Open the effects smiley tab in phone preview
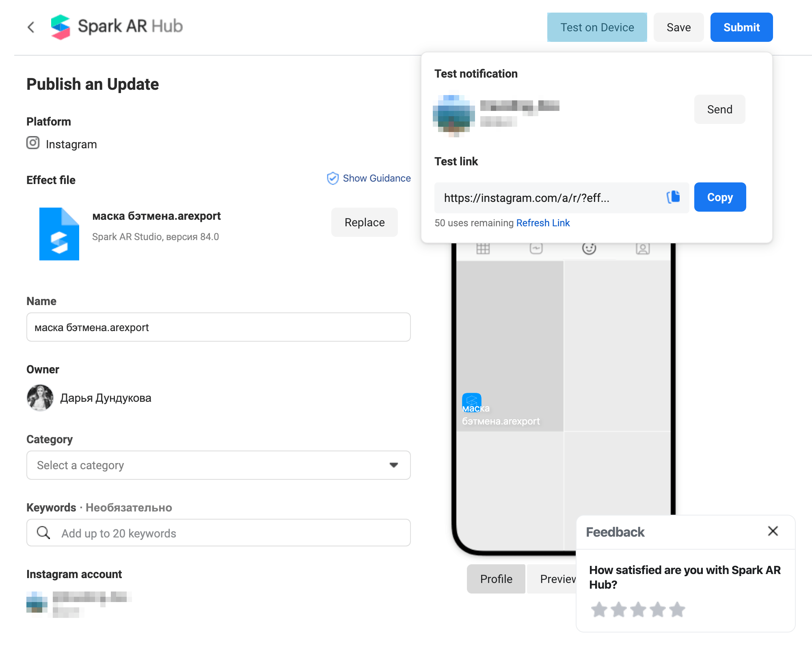The height and width of the screenshot is (650, 812). pyautogui.click(x=589, y=248)
